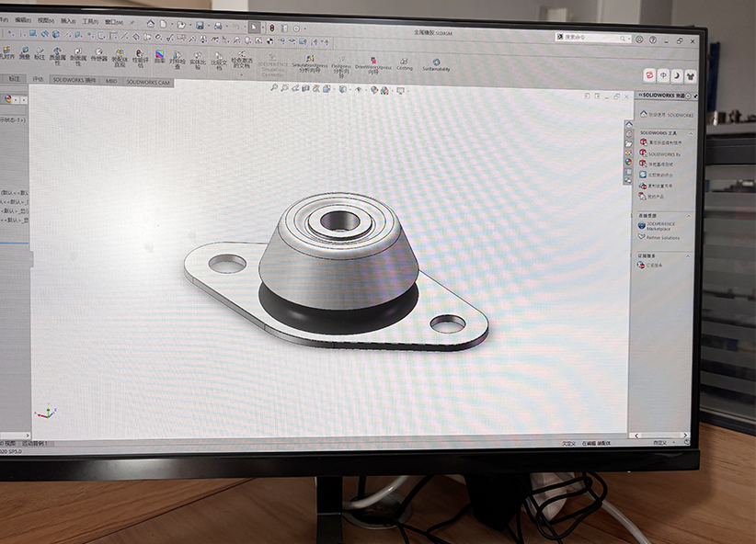Open the SOLIDWORKS Rx link
The height and width of the screenshot is (544, 756).
(659, 153)
